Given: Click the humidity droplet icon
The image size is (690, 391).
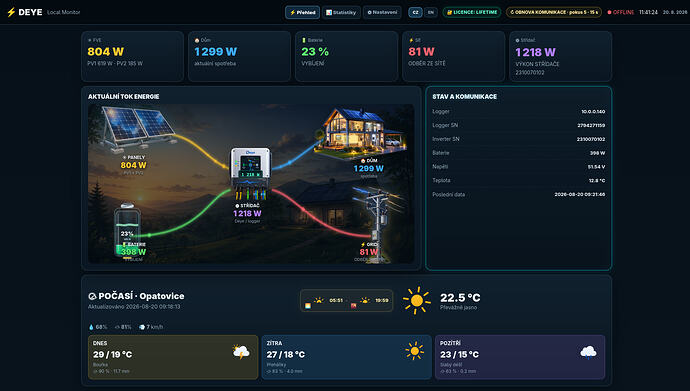Looking at the screenshot, I should pyautogui.click(x=91, y=327).
